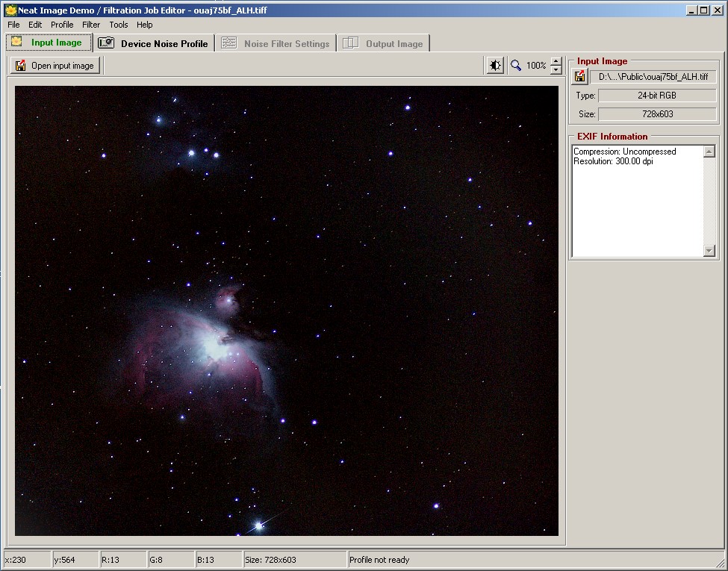Open the Help menu
Screen dimensions: 728x571
click(144, 25)
